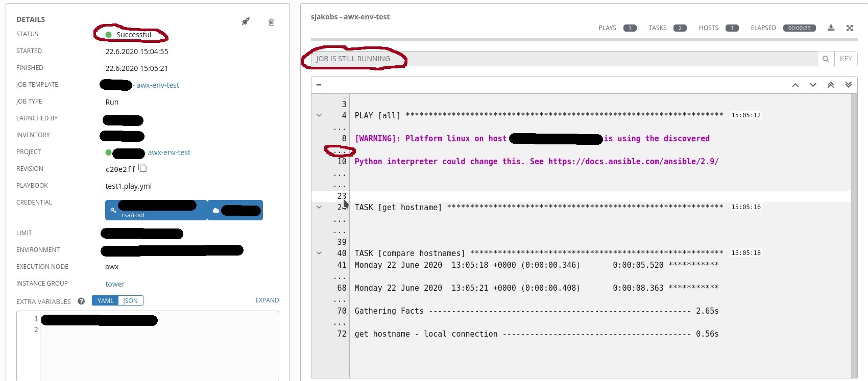Click the execution node value awx
This screenshot has height=381, width=868.
(112, 267)
